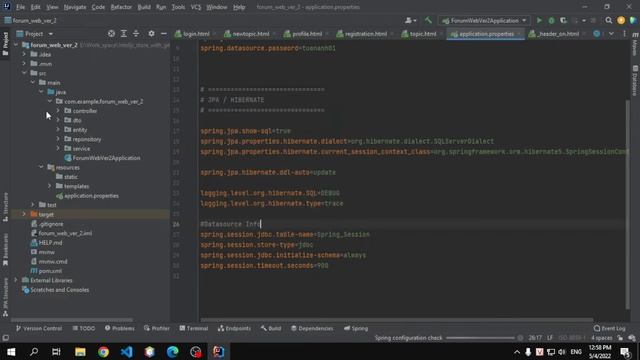Expand the entity package
640x360 pixels.
pyautogui.click(x=58, y=129)
